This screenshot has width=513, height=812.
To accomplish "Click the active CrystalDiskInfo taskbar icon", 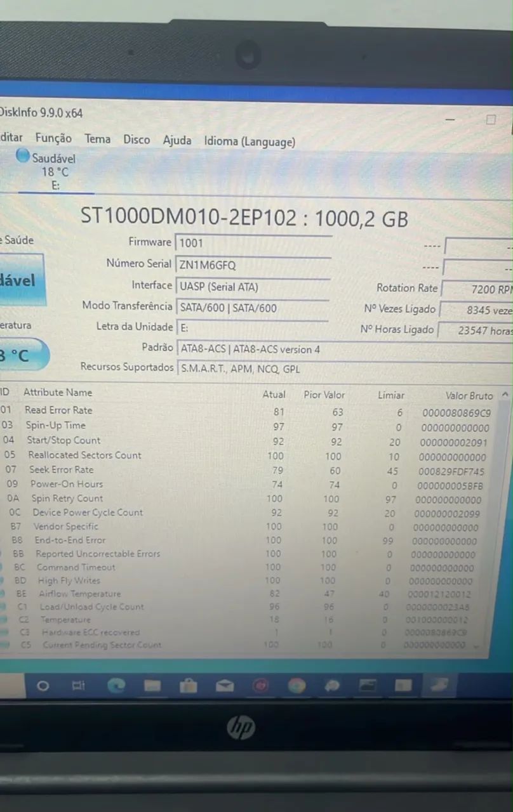I will pos(440,685).
